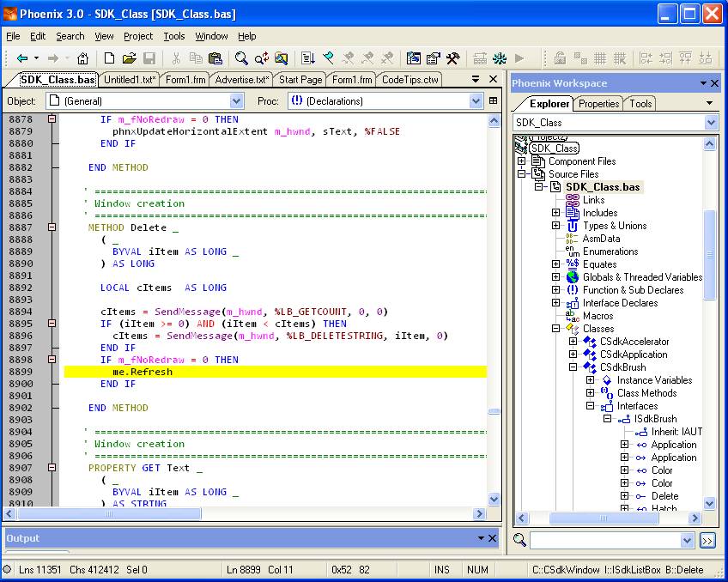Collapse the ISdkBrush interface node
The height and width of the screenshot is (582, 728).
607,419
